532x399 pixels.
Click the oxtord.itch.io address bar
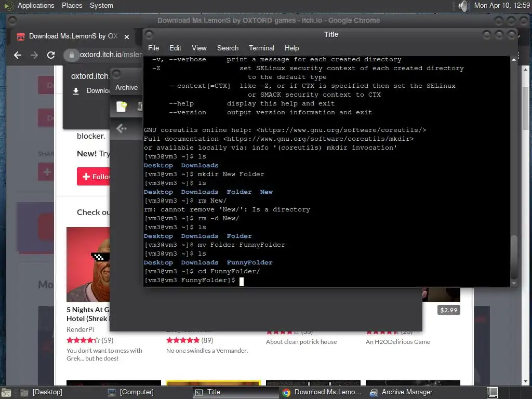[x=111, y=55]
